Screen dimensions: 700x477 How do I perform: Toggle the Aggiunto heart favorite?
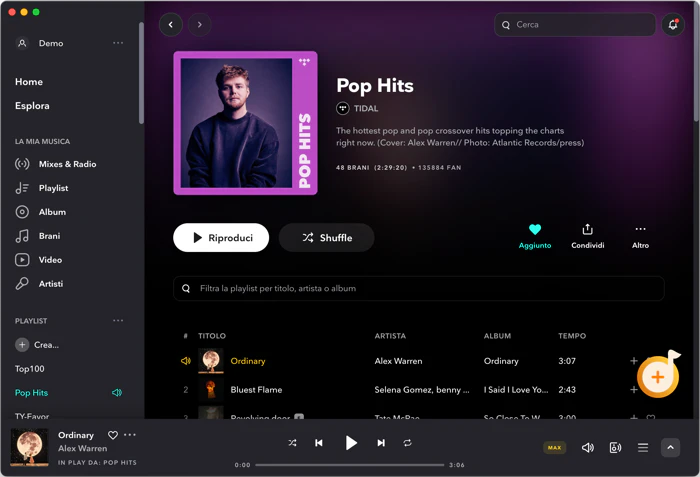(535, 236)
